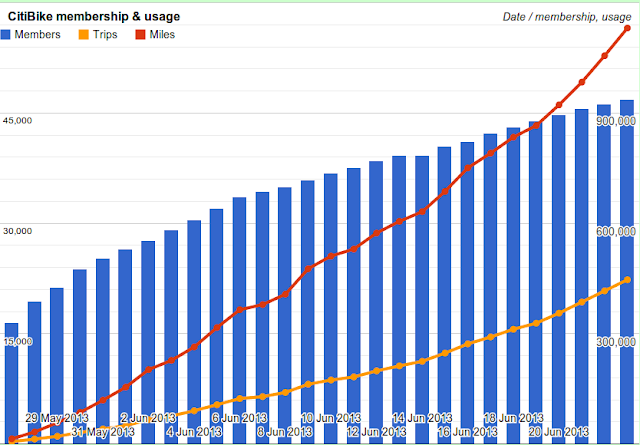Click the chart title CitiBike membership & usage
Screen dimensions: 640x445
coord(94,17)
